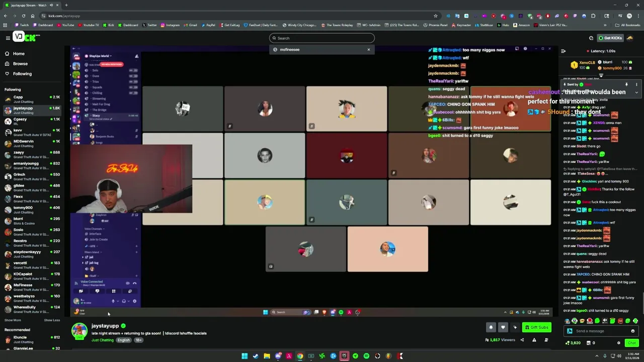Remove the msfineesee recent search entry

(369, 50)
